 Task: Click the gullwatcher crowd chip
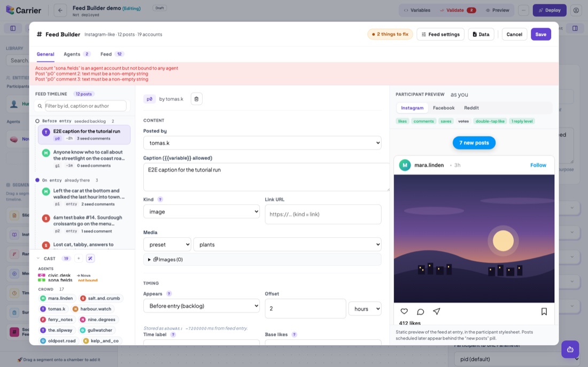(96, 330)
